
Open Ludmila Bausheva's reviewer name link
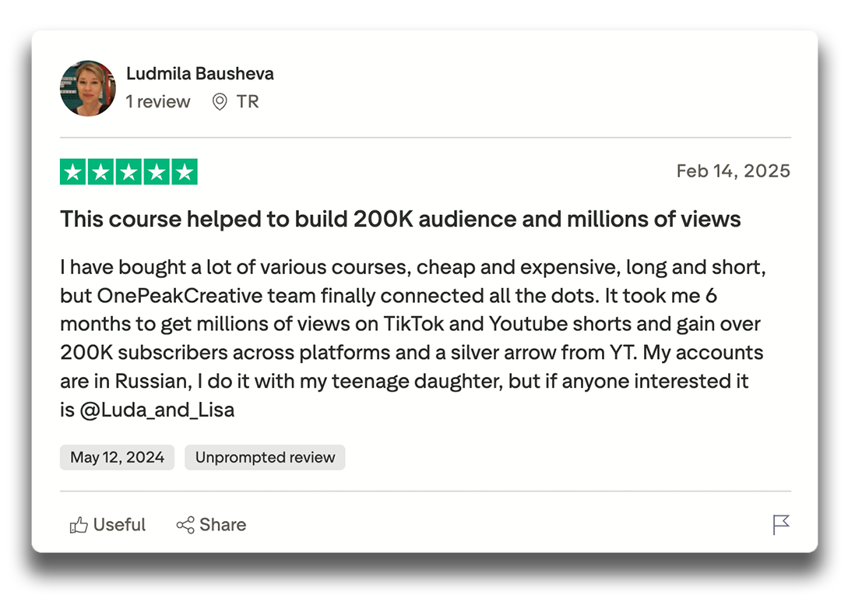[x=200, y=74]
